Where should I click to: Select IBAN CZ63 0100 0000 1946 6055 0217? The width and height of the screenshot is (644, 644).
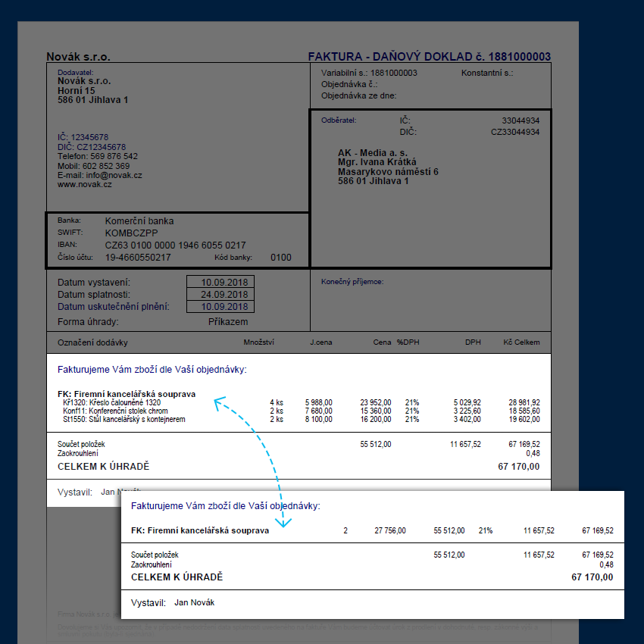point(175,245)
